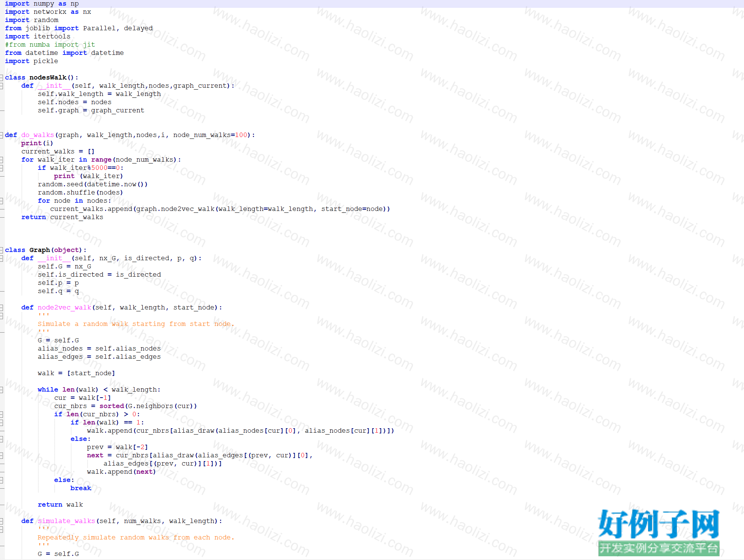Image resolution: width=744 pixels, height=560 pixels.
Task: Collapse the def do_walks fold marker
Action: (1, 135)
